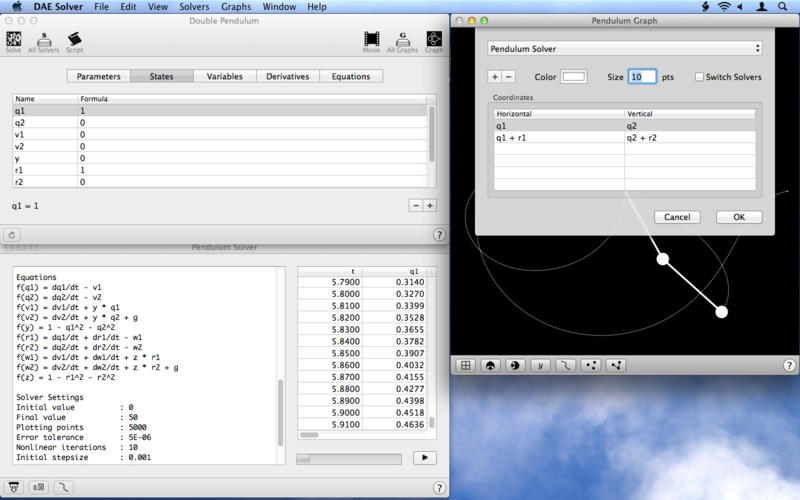
Task: Click the refresh icon in Double Pendulum window
Action: (12, 235)
